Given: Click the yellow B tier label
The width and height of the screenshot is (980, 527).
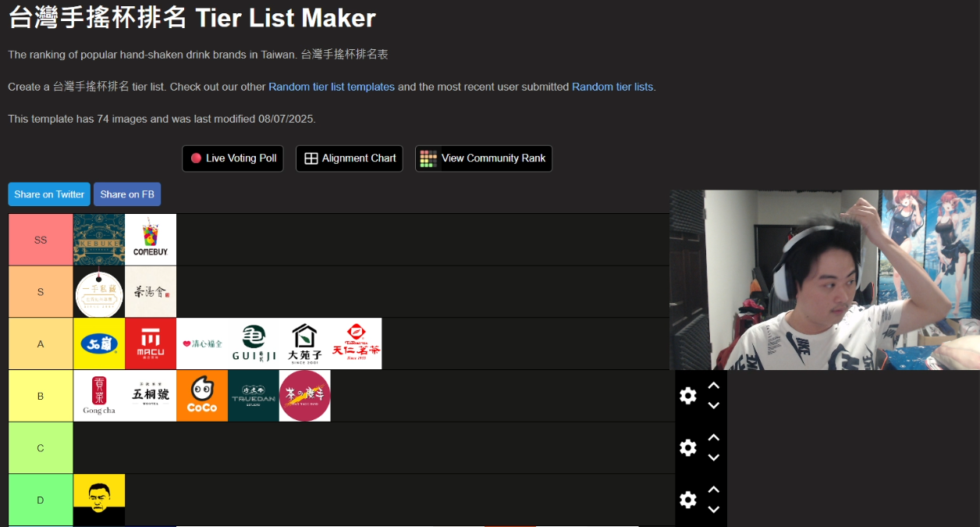Looking at the screenshot, I should (41, 396).
